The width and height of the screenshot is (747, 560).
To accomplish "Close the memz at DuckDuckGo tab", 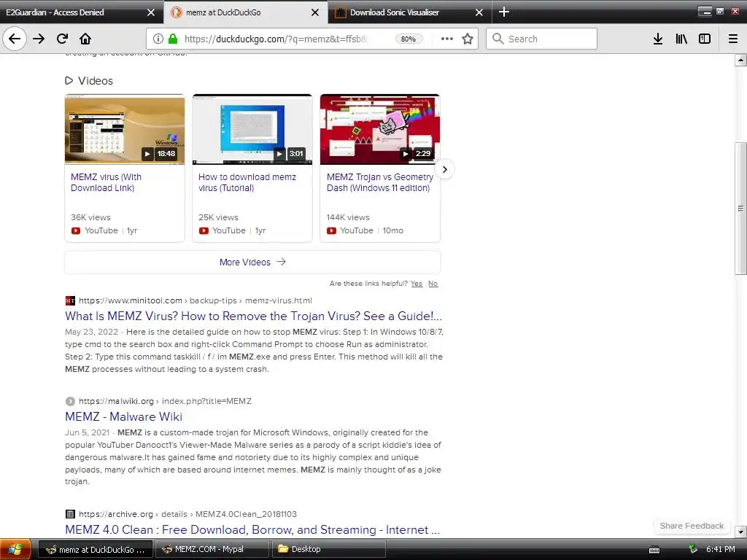I will [315, 12].
